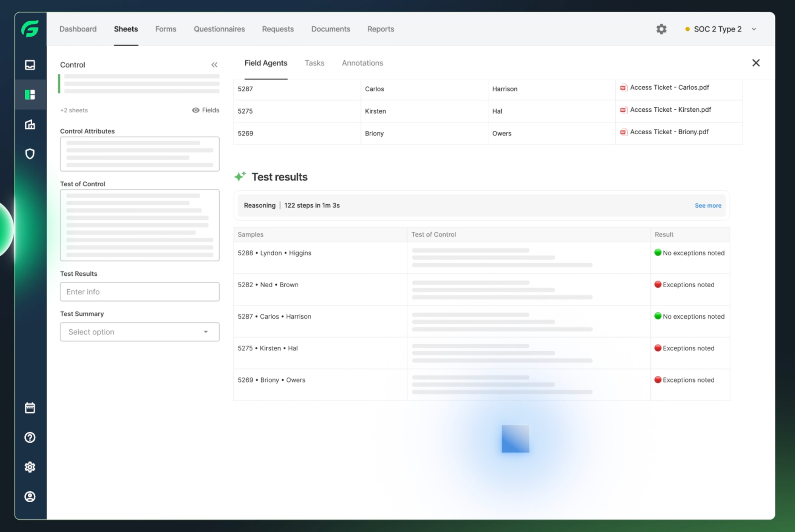Open the calendar icon in the sidebar

tap(30, 408)
